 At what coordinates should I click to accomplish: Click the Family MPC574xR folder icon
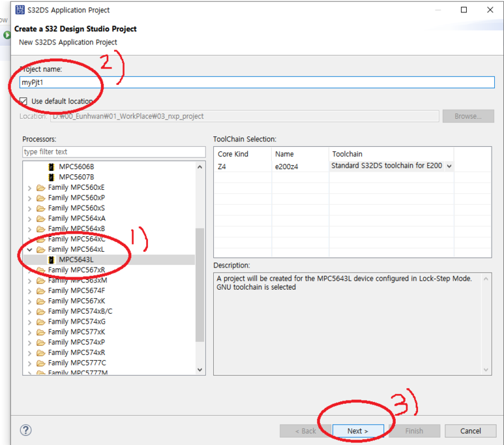click(x=40, y=353)
